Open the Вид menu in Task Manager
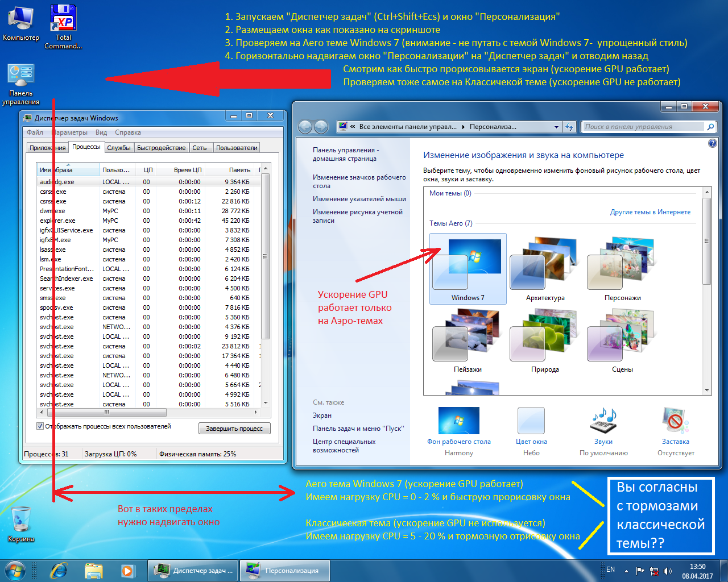This screenshot has height=582, width=728. click(101, 132)
